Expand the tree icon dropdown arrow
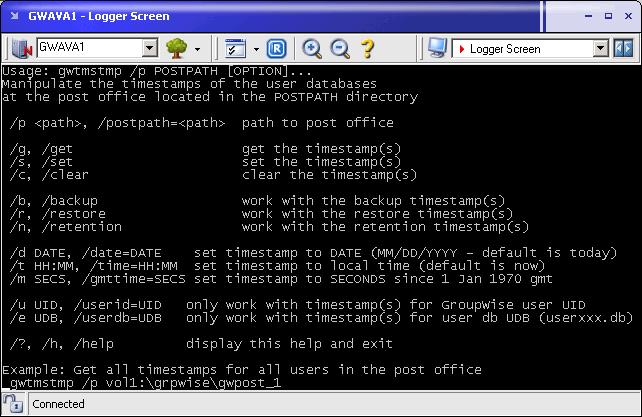The image size is (642, 417). (x=197, y=50)
